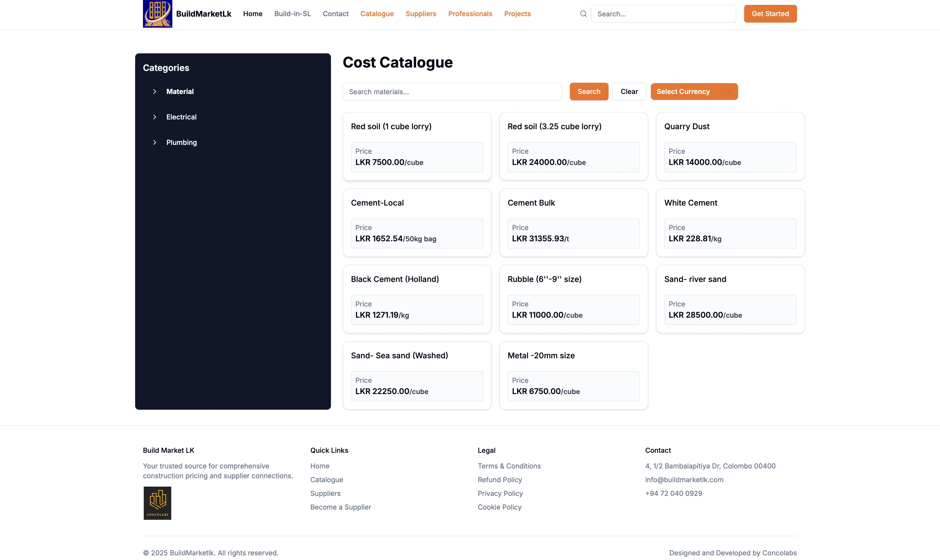Click the Concolabs logo in the footer

pyautogui.click(x=157, y=503)
